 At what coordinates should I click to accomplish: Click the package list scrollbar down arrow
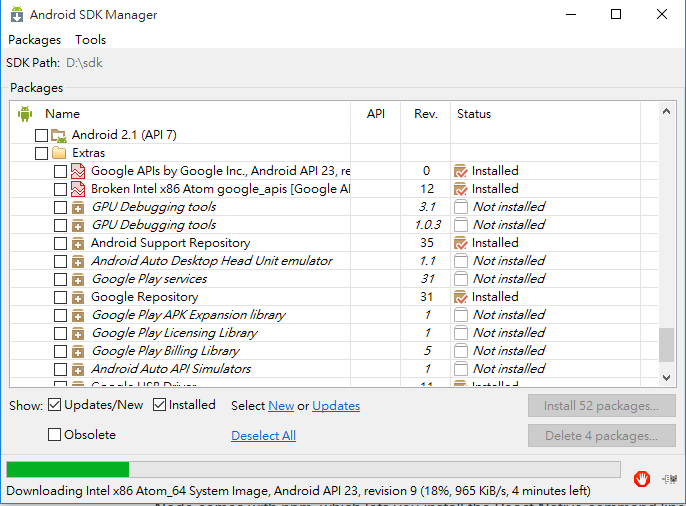[666, 377]
